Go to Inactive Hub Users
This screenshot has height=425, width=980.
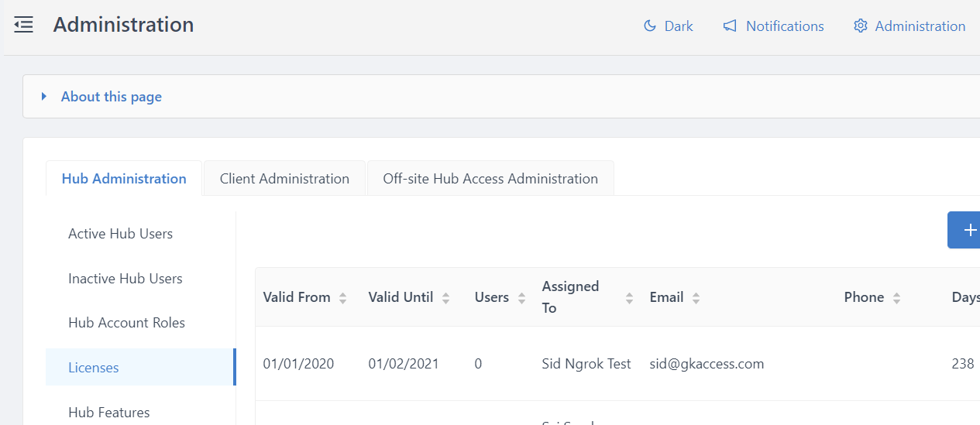tap(125, 279)
